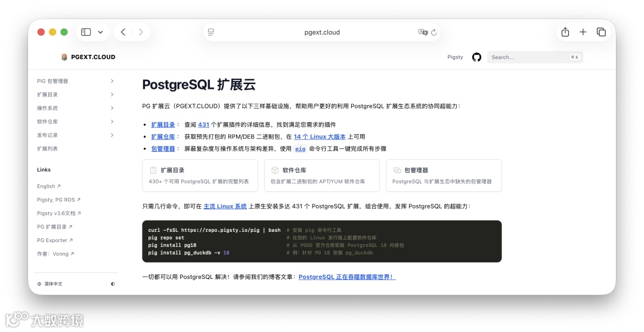The width and height of the screenshot is (644, 332).
Task: Open the 扩展列表 sidebar item
Action: [47, 148]
